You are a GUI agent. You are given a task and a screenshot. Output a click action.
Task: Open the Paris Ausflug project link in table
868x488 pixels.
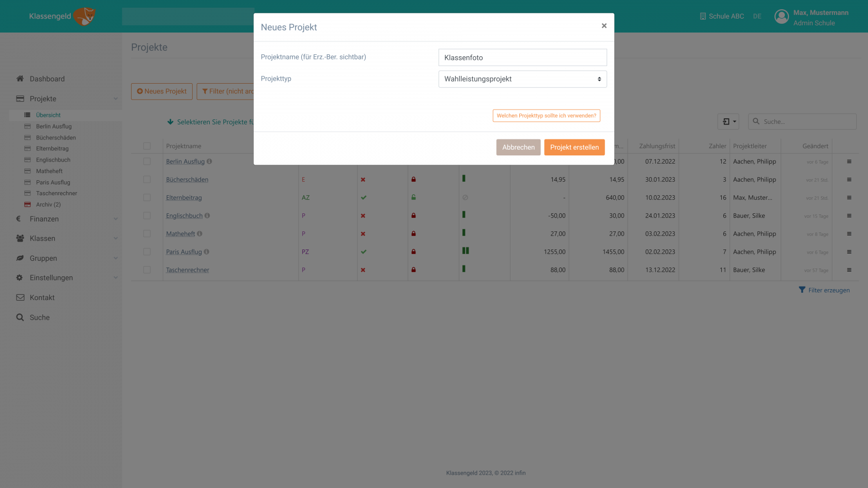click(x=184, y=252)
